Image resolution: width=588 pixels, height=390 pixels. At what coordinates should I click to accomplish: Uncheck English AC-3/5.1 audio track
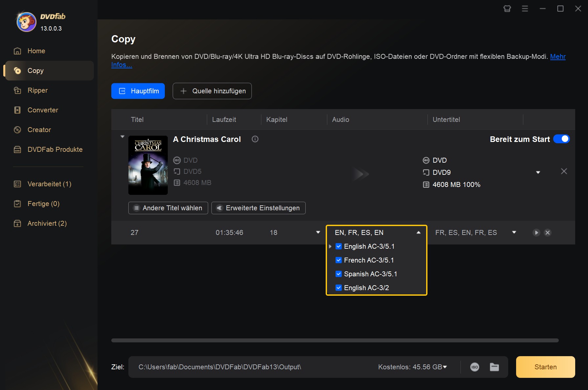[339, 246]
